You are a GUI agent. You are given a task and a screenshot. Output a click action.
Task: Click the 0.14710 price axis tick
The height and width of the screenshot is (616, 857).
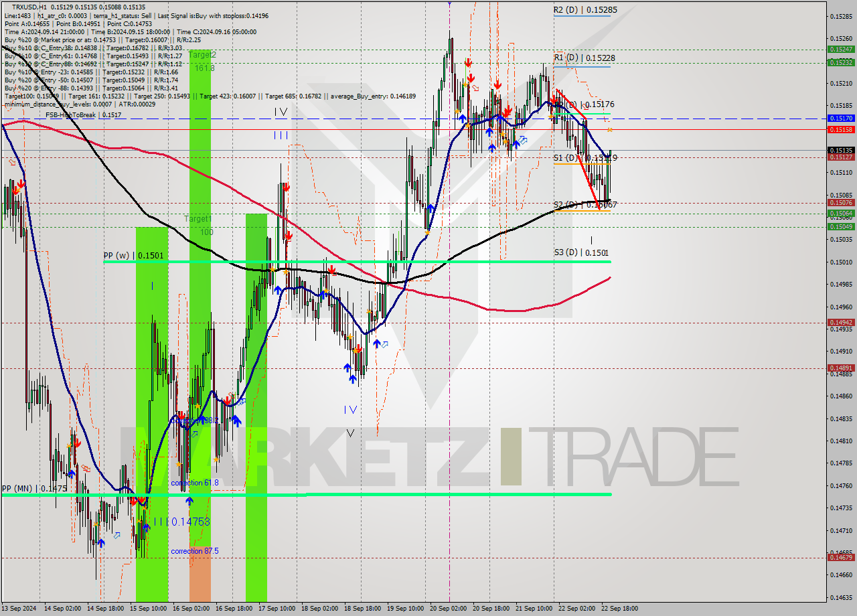(841, 530)
